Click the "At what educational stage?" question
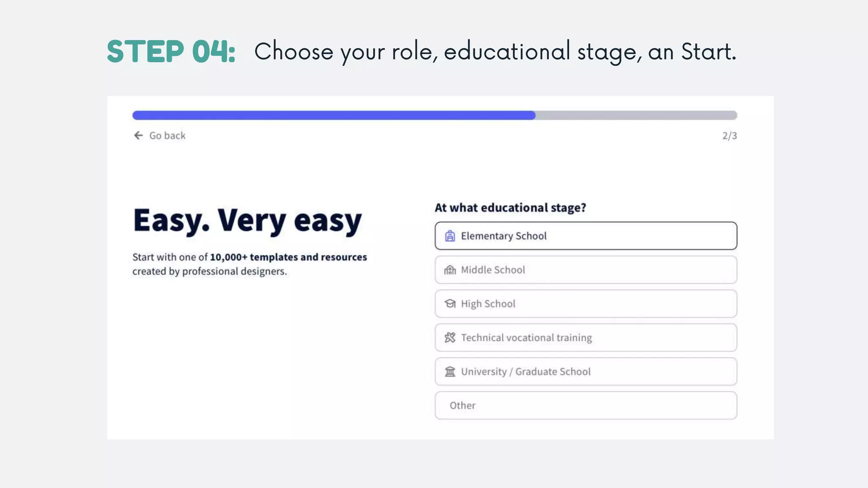The width and height of the screenshot is (868, 488). (x=510, y=208)
